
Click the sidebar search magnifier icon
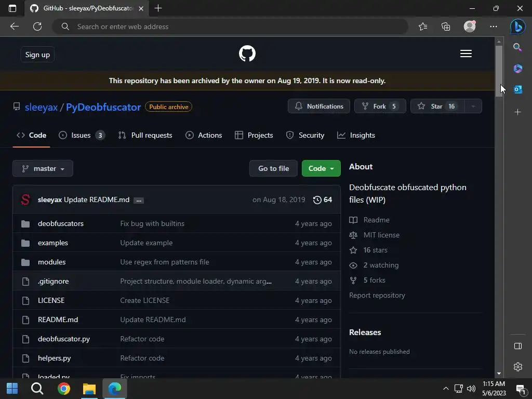point(517,47)
